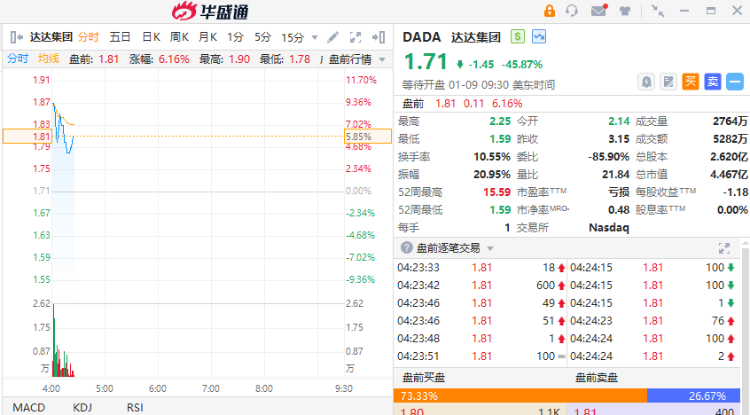Viewport: 750px width, 415px height.
Task: Click the 盘前卖盘 header
Action: tap(596, 378)
